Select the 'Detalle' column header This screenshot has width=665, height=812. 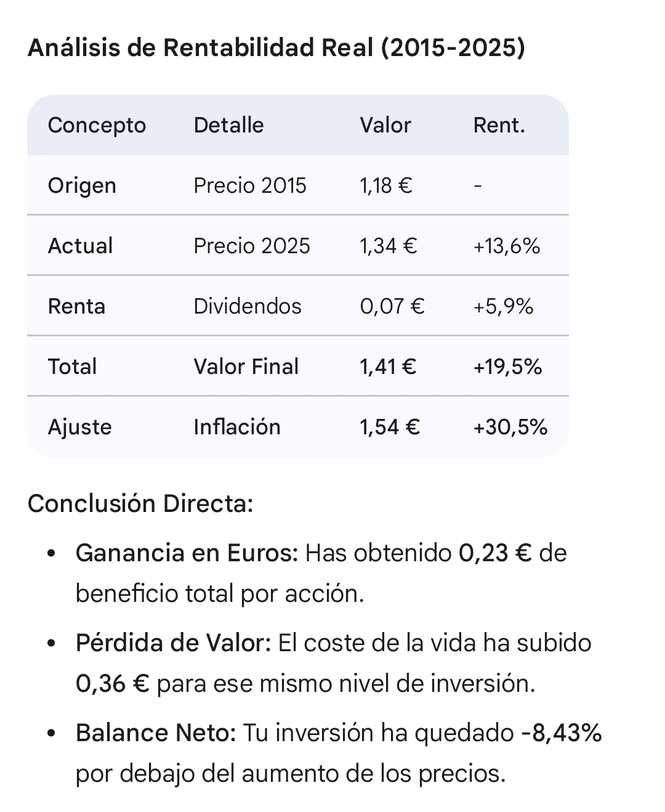point(228,125)
